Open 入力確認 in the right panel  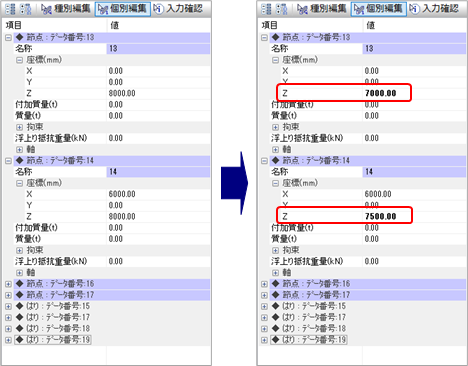coord(434,9)
